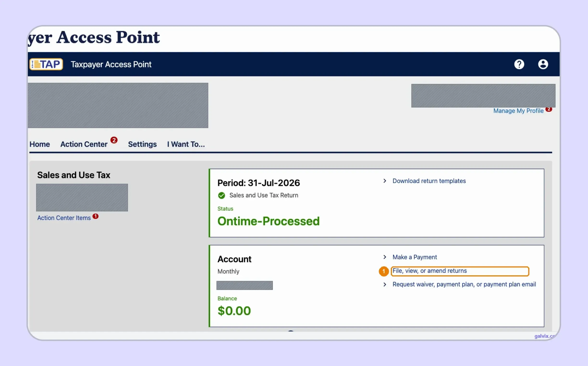The width and height of the screenshot is (588, 366).
Task: Switch to the Settings tab
Action: [142, 144]
